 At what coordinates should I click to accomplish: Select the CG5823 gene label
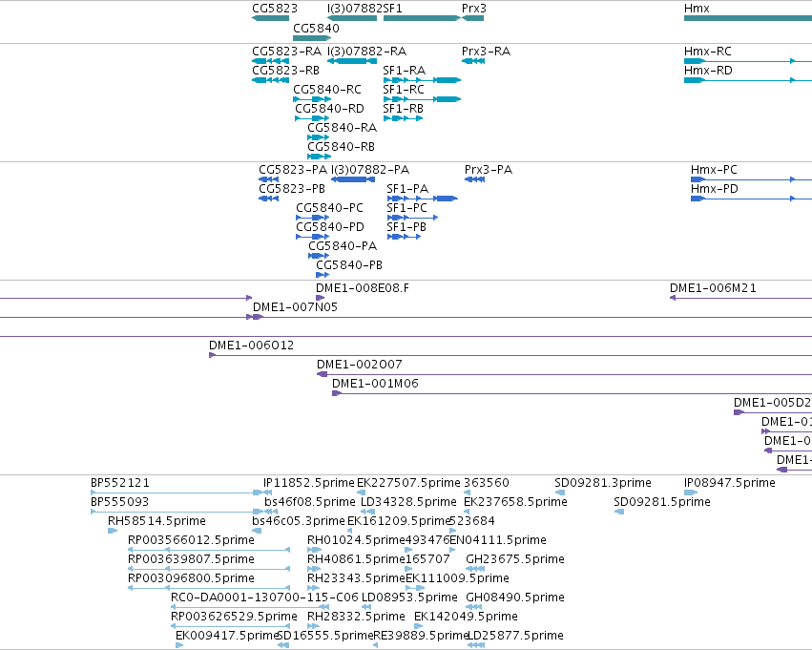point(275,9)
